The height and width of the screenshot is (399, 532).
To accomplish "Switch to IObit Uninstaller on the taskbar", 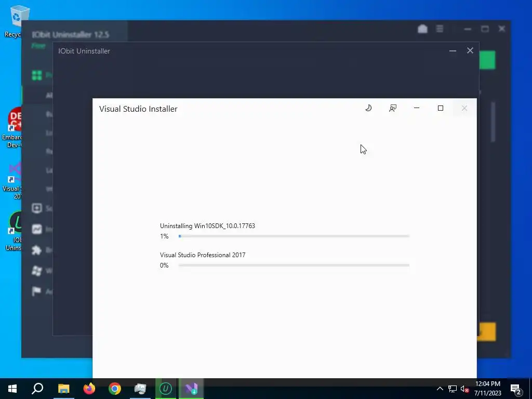I will 166,389.
